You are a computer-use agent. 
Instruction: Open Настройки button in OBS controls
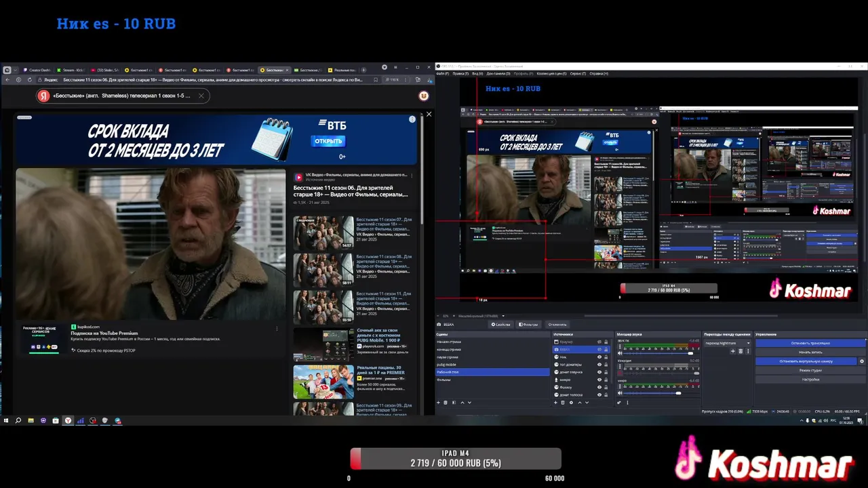click(x=810, y=380)
